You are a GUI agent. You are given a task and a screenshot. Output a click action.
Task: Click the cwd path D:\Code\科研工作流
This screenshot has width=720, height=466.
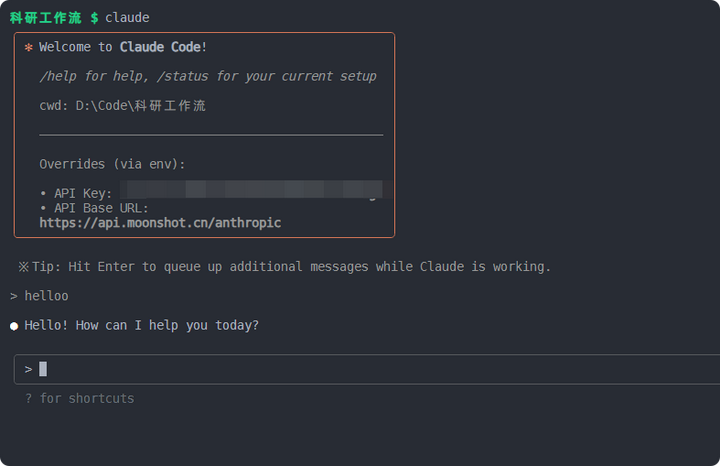coord(140,106)
